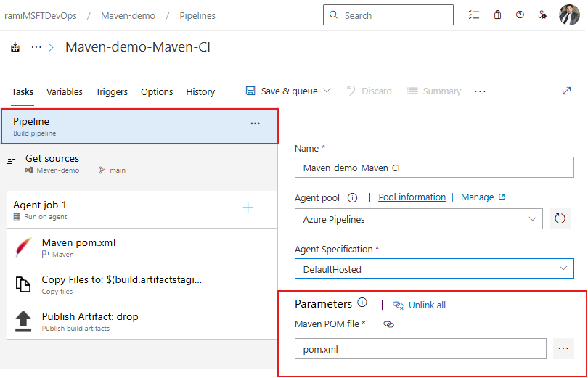The height and width of the screenshot is (378, 588).
Task: Click the Maven POM file input field
Action: pos(420,349)
